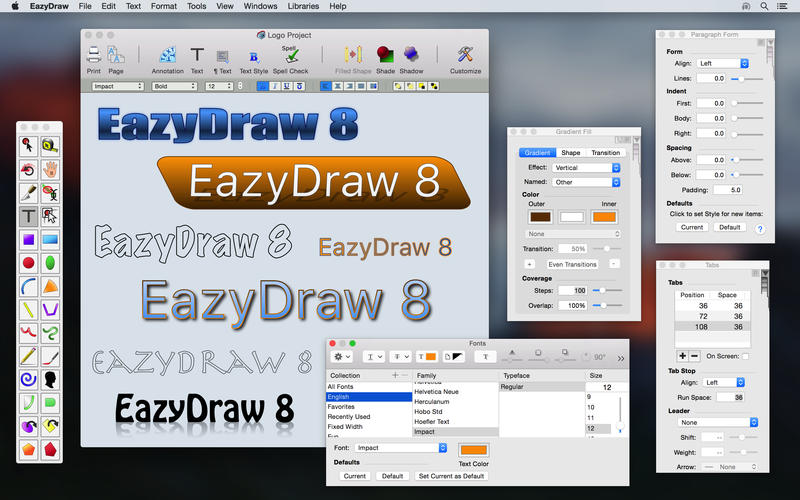Image resolution: width=800 pixels, height=500 pixels.
Task: Open the Named Other dropdown
Action: click(x=586, y=182)
